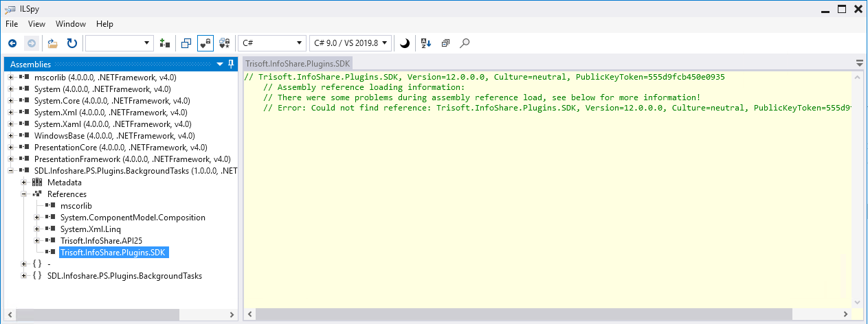Viewport: 868px width, 324px height.
Task: Expand the PresentationFramework assembly node
Action: pyautogui.click(x=11, y=159)
